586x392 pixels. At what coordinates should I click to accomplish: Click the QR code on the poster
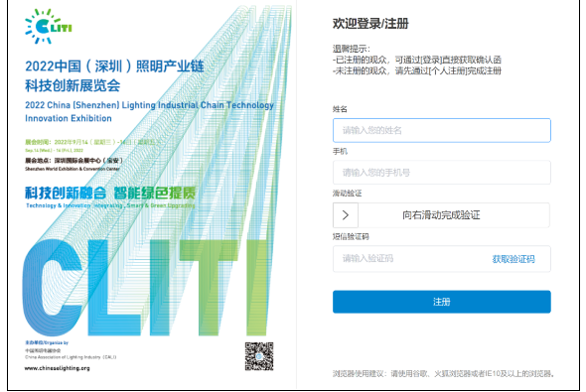(x=259, y=356)
